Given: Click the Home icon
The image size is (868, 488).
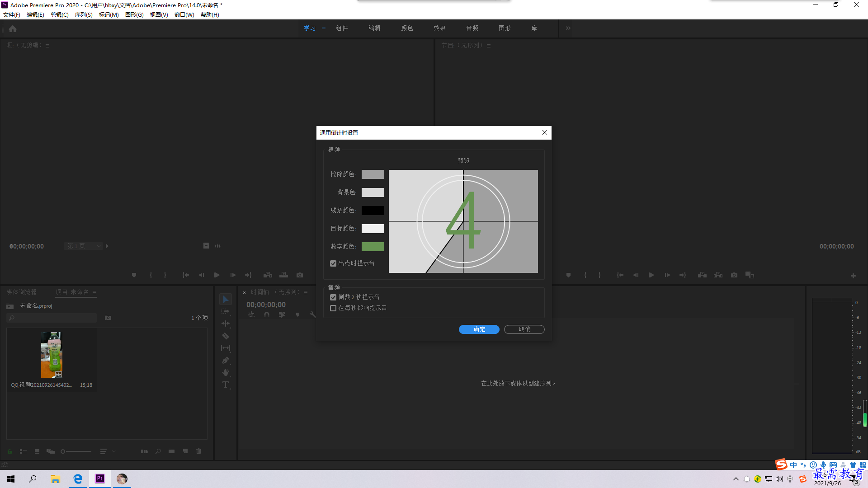Looking at the screenshot, I should (x=13, y=28).
